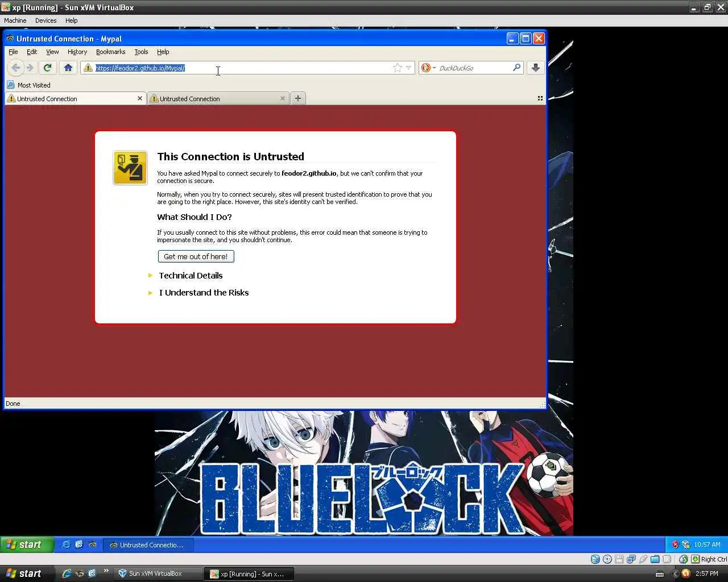Image resolution: width=728 pixels, height=582 pixels.
Task: Bookmark this page with the star icon
Action: [397, 68]
